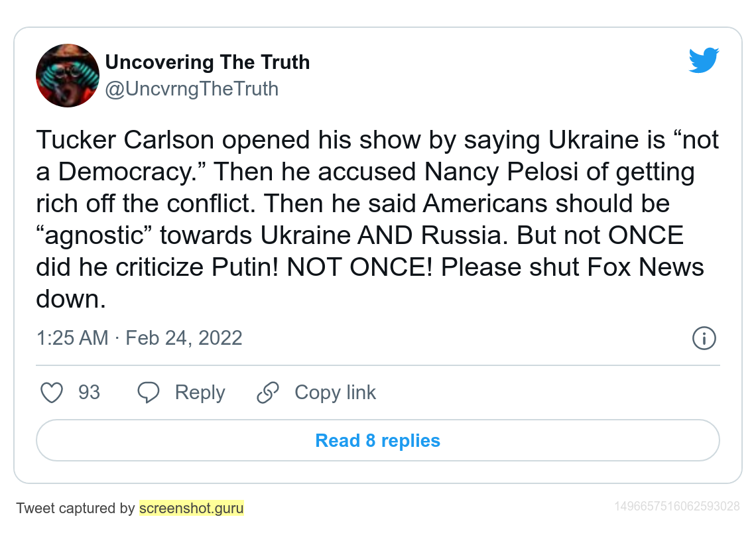Click the reply speech bubble icon
The width and height of the screenshot is (756, 545).
click(149, 393)
